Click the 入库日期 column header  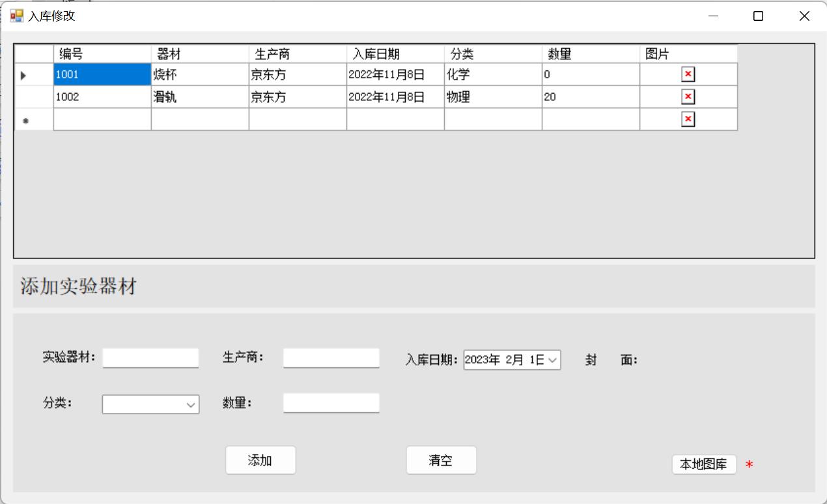tap(395, 54)
